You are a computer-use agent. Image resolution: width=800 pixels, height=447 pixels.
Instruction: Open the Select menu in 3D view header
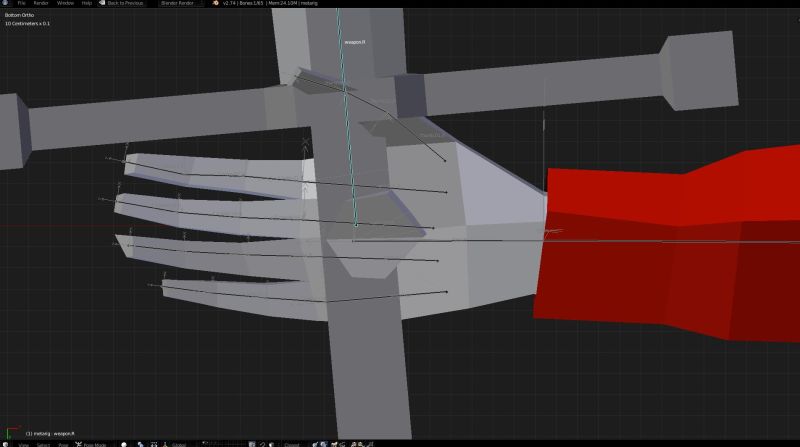tap(43, 445)
